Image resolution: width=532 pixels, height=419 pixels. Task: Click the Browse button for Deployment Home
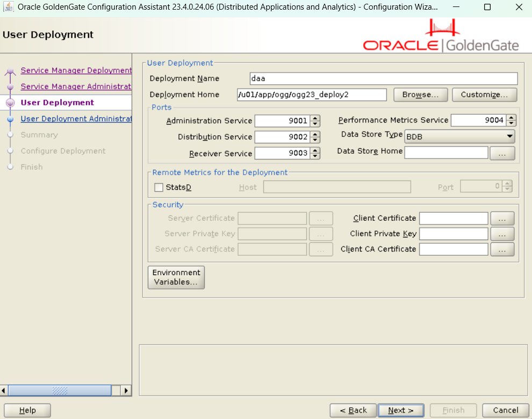click(420, 95)
